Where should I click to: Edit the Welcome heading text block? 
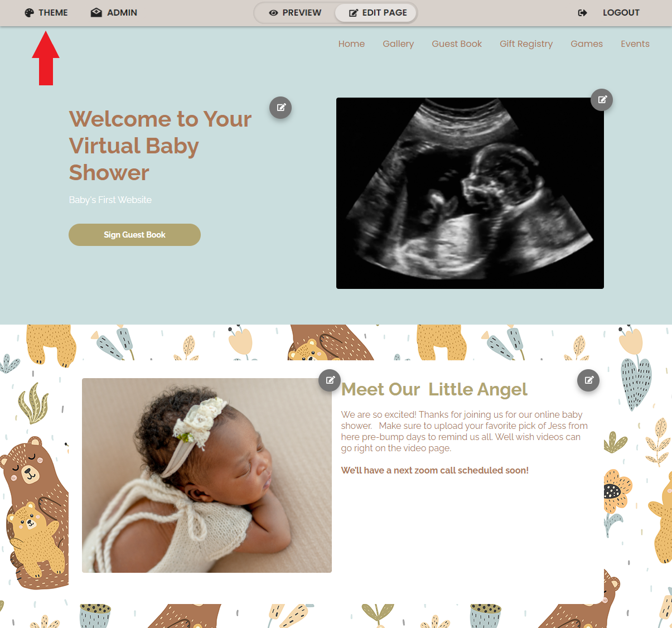pyautogui.click(x=281, y=108)
